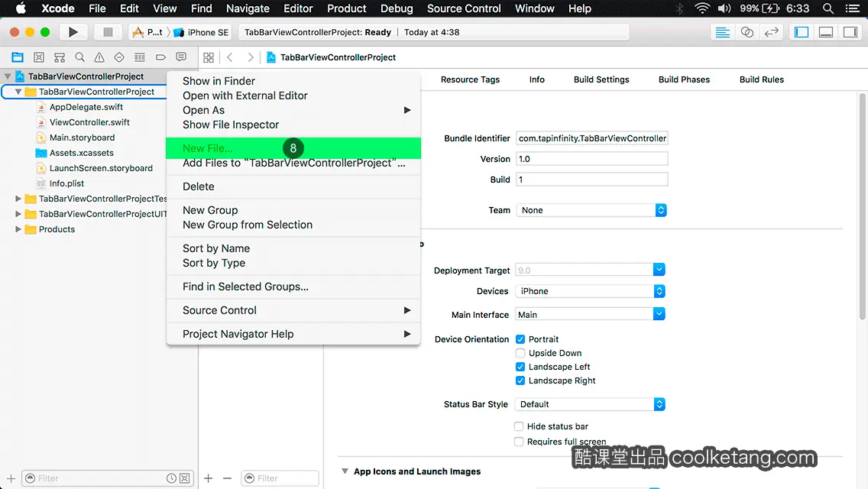The width and height of the screenshot is (868, 489).
Task: Collapse the TabBarViewControllerProject root project
Action: click(x=8, y=76)
